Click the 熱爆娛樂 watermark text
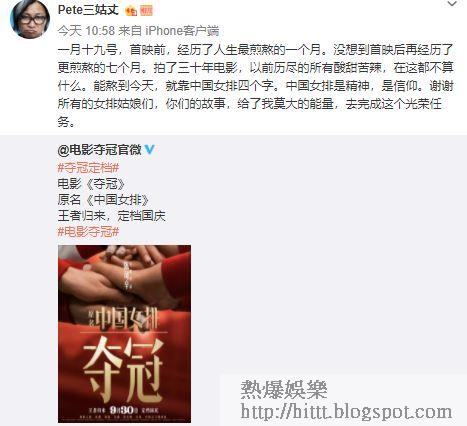 [x=284, y=389]
